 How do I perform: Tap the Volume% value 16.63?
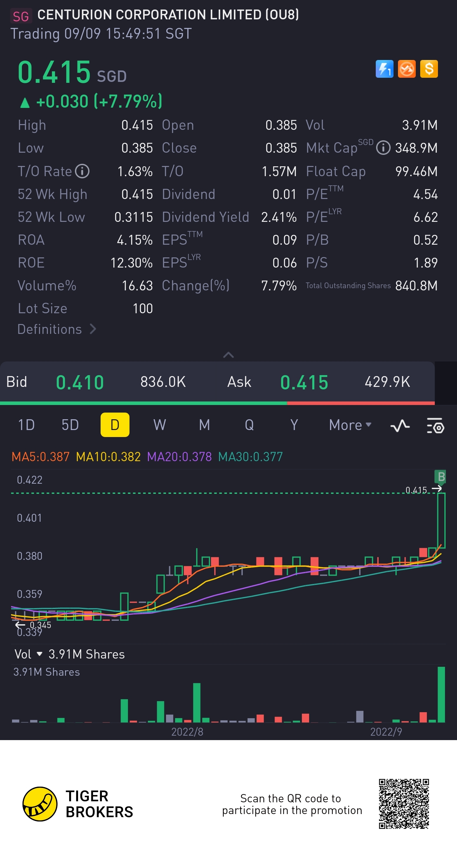[x=137, y=286]
